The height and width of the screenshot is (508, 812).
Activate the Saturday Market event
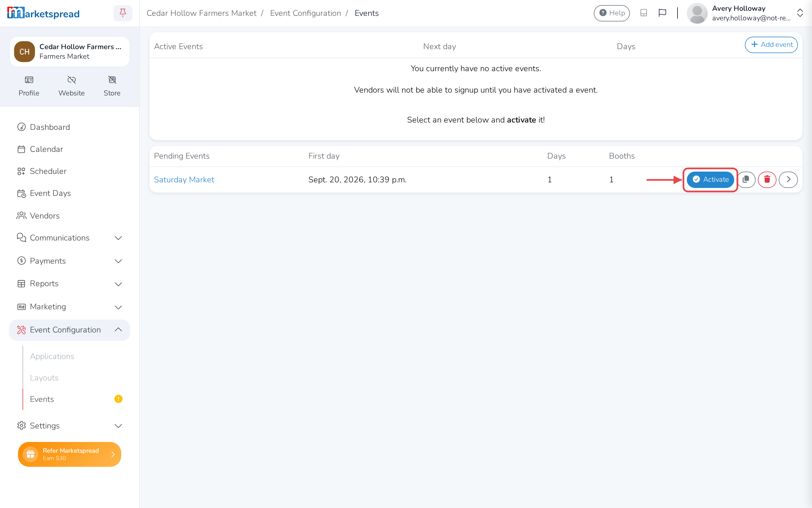coord(710,179)
